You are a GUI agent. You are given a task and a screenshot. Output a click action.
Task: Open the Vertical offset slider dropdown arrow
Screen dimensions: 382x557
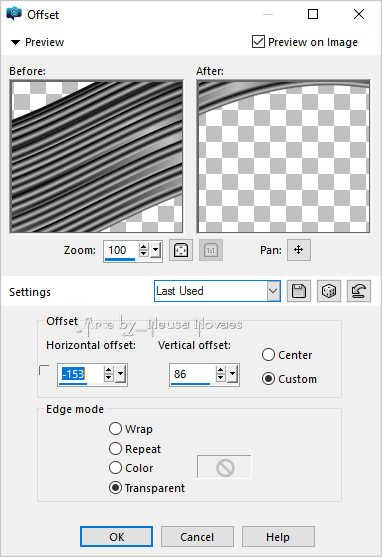tap(233, 374)
